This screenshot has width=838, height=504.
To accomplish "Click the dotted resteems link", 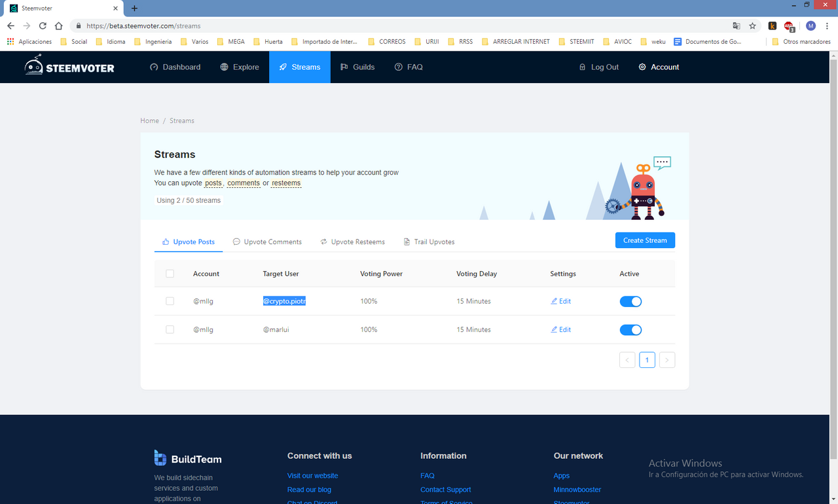I will [x=286, y=183].
